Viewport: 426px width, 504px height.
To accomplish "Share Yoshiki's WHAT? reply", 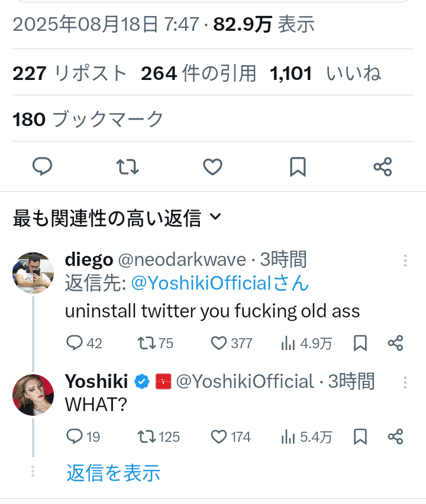I will [395, 437].
